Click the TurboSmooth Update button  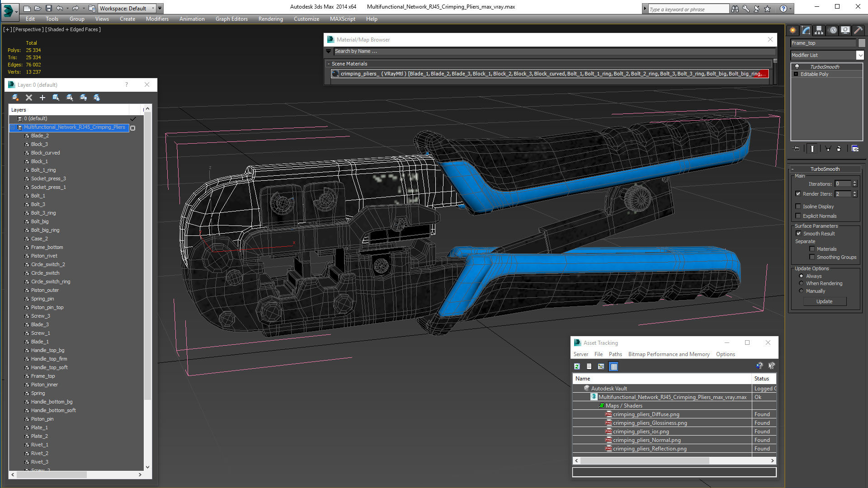[x=824, y=301]
